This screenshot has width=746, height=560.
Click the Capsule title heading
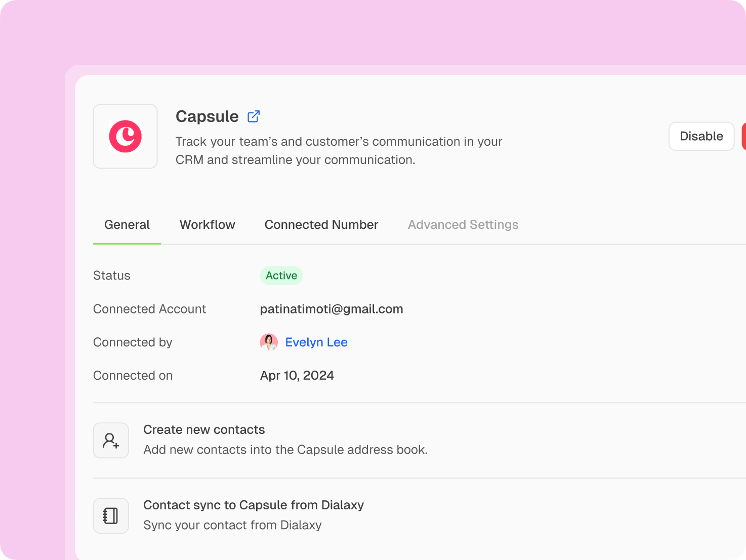[207, 116]
